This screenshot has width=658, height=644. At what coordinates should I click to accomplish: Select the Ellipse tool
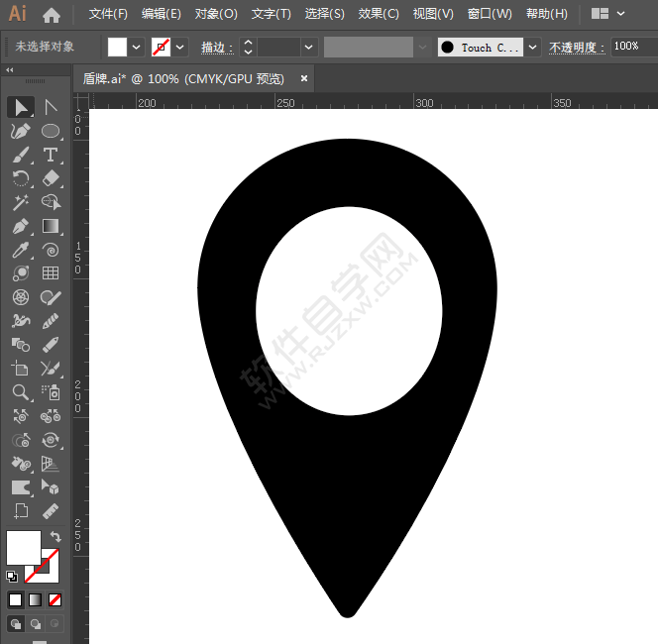coord(51,131)
